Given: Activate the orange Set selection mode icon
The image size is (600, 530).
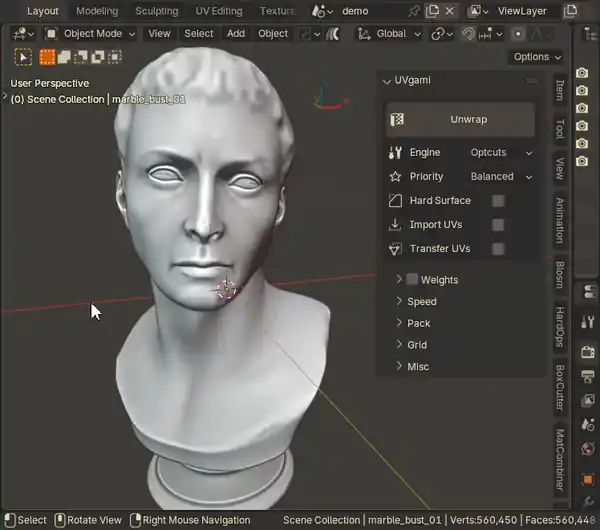Looking at the screenshot, I should point(47,57).
